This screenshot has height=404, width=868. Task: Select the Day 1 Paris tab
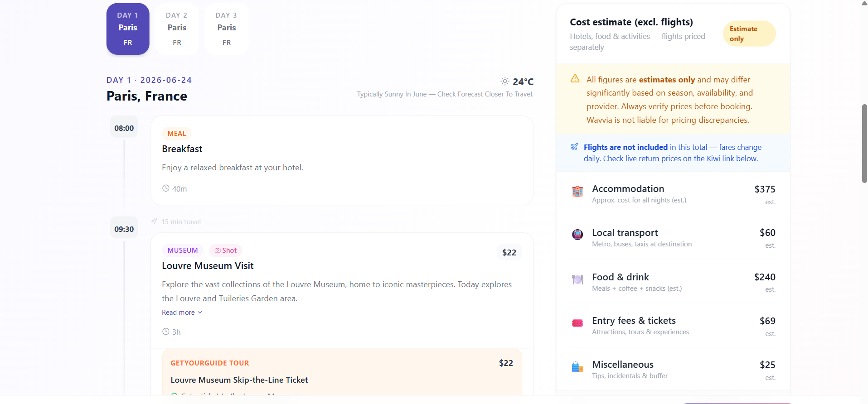pos(128,29)
